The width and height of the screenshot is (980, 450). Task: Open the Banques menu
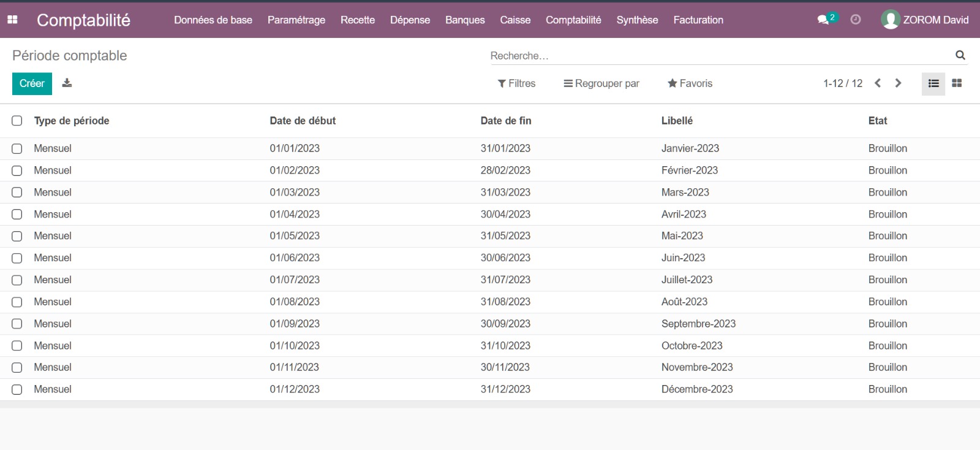(465, 20)
